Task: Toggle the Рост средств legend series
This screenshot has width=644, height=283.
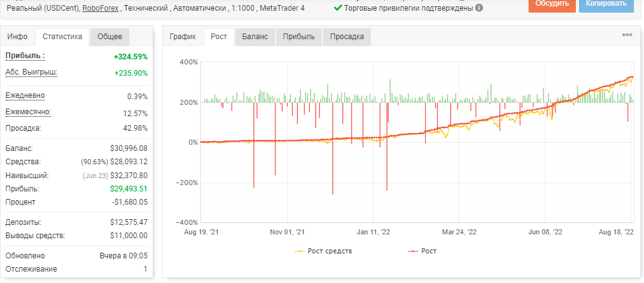Action: (x=323, y=251)
